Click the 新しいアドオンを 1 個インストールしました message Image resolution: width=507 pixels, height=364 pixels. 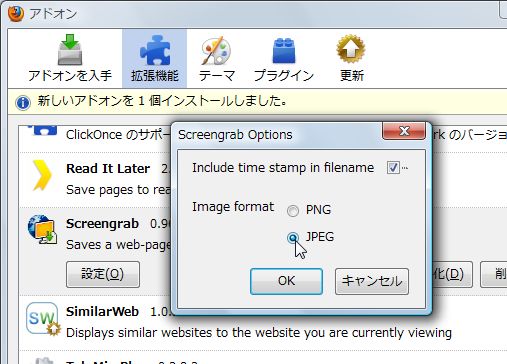click(x=162, y=101)
